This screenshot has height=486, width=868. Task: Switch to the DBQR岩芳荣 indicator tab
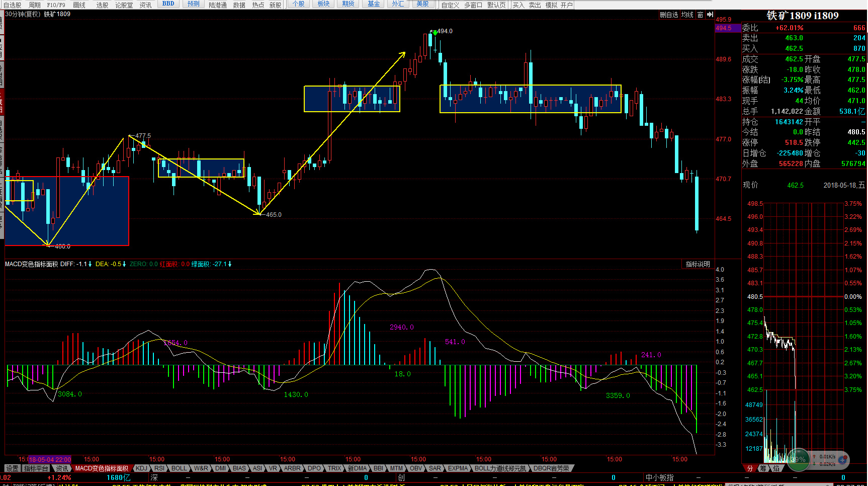(x=551, y=468)
